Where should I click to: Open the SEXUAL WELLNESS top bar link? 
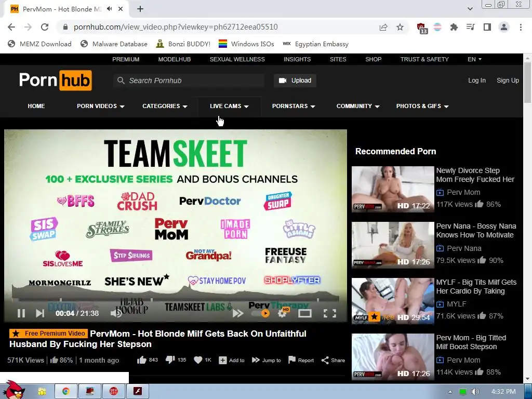coord(237,59)
